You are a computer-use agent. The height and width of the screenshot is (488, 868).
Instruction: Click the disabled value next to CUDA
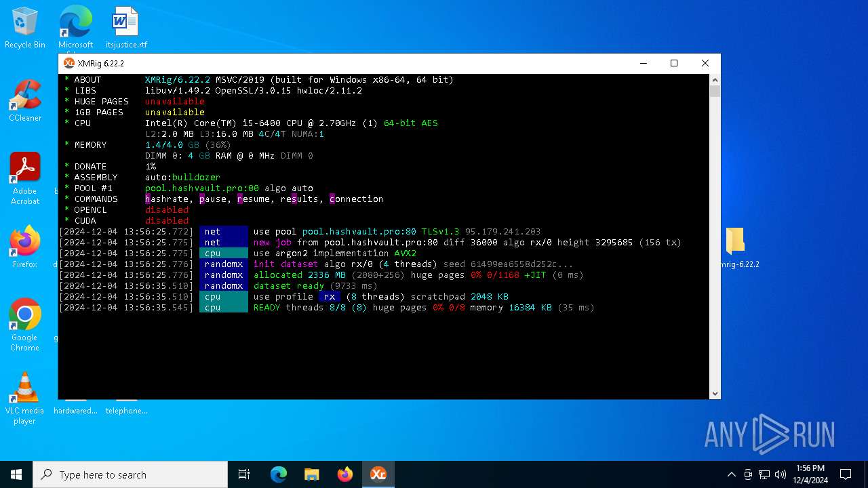tap(167, 221)
